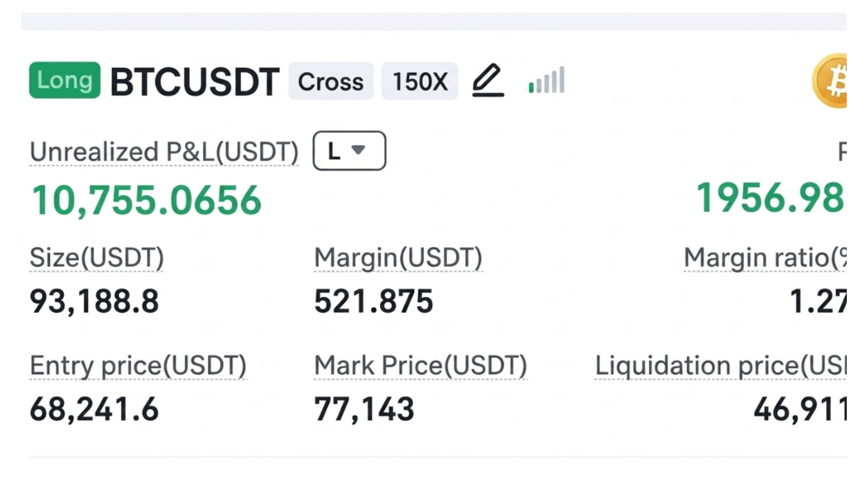Select the 10,755.0656 profit value
Screen dimensions: 868x488
tap(146, 200)
